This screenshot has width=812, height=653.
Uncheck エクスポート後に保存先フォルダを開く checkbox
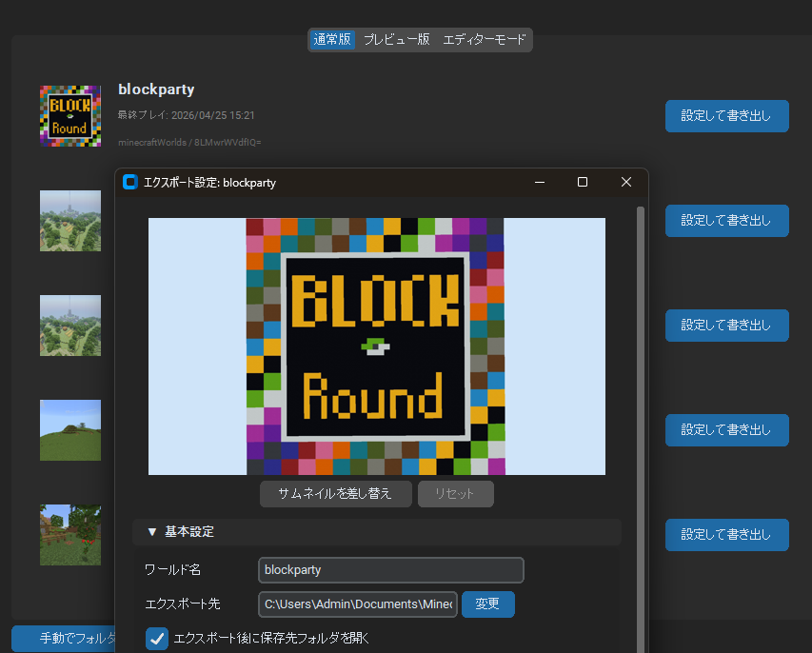157,638
